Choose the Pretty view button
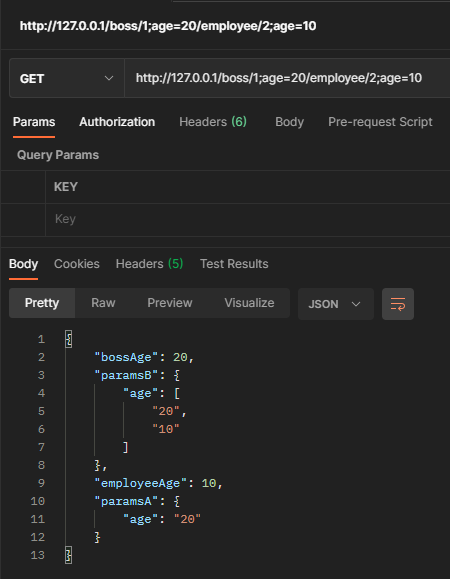The width and height of the screenshot is (450, 579). 42,303
